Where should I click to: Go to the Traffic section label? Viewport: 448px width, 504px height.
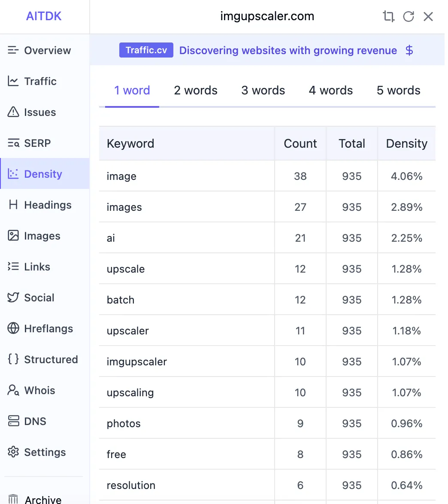pyautogui.click(x=40, y=81)
